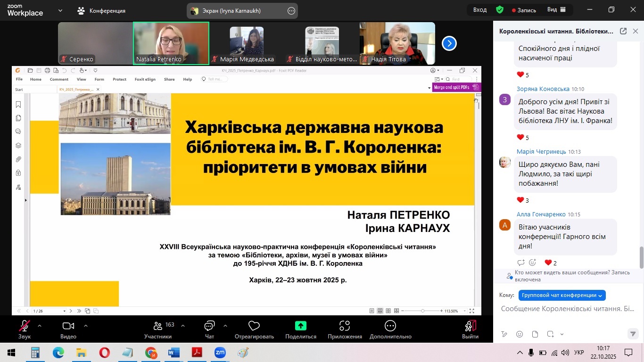644x362 pixels.
Task: Click the Merge and split PDFs button
Action: coord(454,87)
